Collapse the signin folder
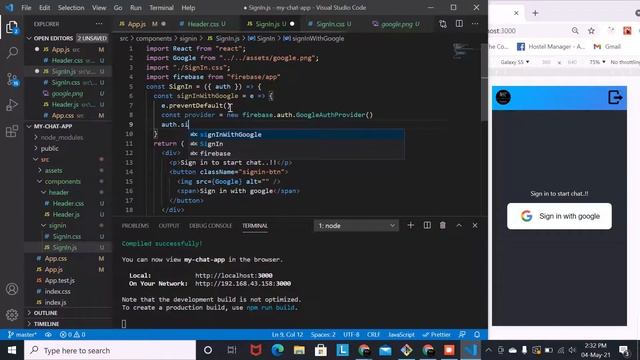Viewport: 640px width, 360px height. pos(57,225)
